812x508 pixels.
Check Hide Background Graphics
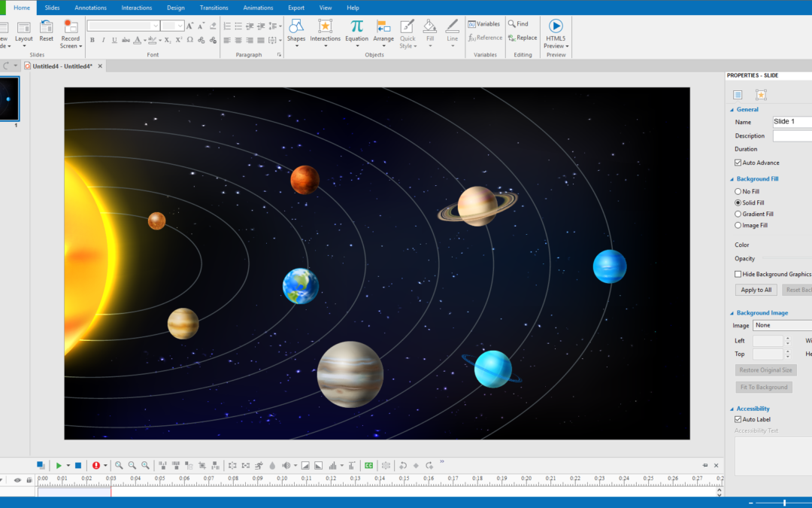[x=738, y=273]
